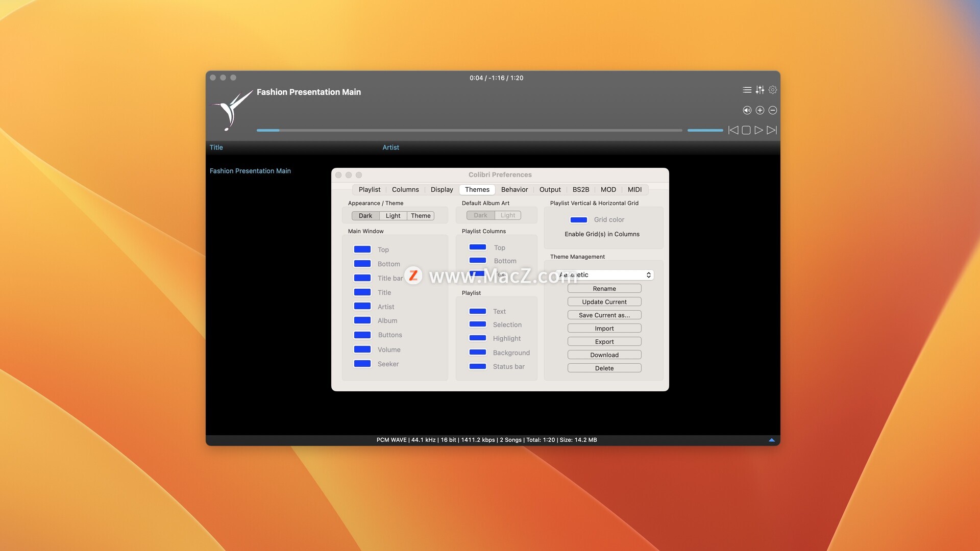Click the plus circle add icon
This screenshot has height=551, width=980.
click(760, 110)
